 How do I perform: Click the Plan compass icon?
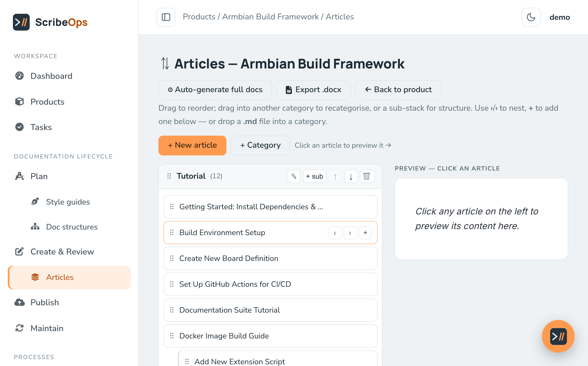(x=19, y=176)
